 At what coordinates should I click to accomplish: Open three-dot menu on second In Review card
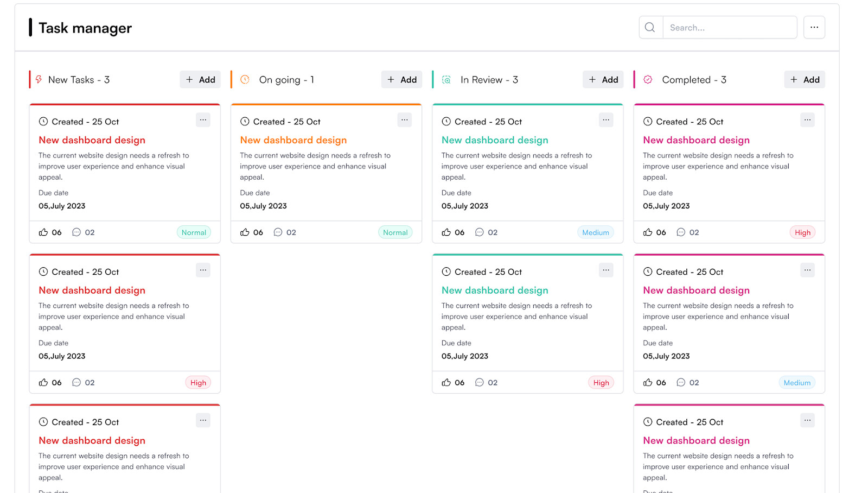click(606, 270)
